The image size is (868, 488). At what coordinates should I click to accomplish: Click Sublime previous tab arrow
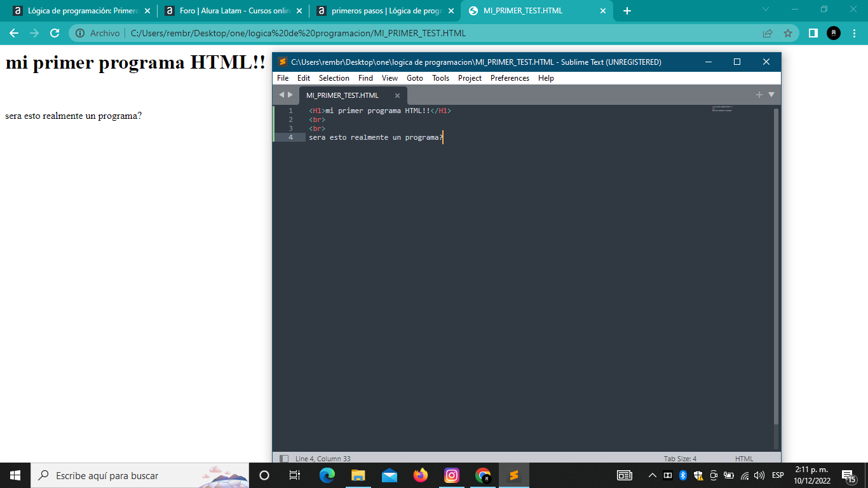[x=281, y=95]
